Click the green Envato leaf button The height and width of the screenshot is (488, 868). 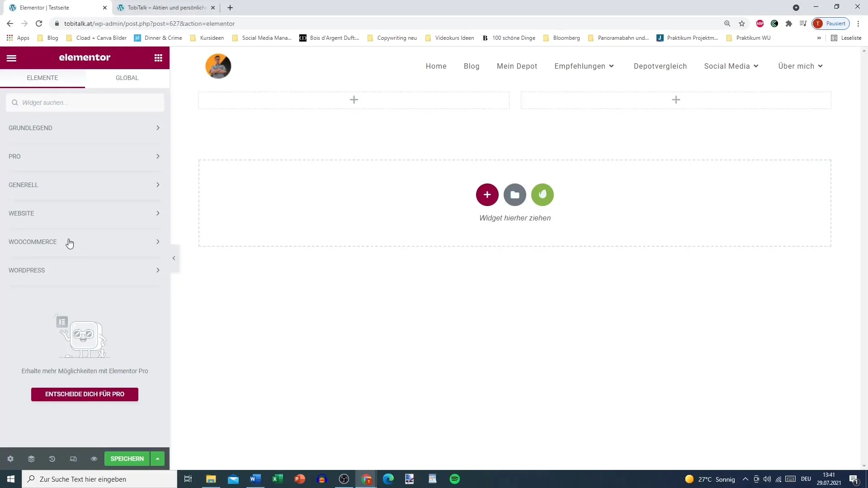coord(542,195)
